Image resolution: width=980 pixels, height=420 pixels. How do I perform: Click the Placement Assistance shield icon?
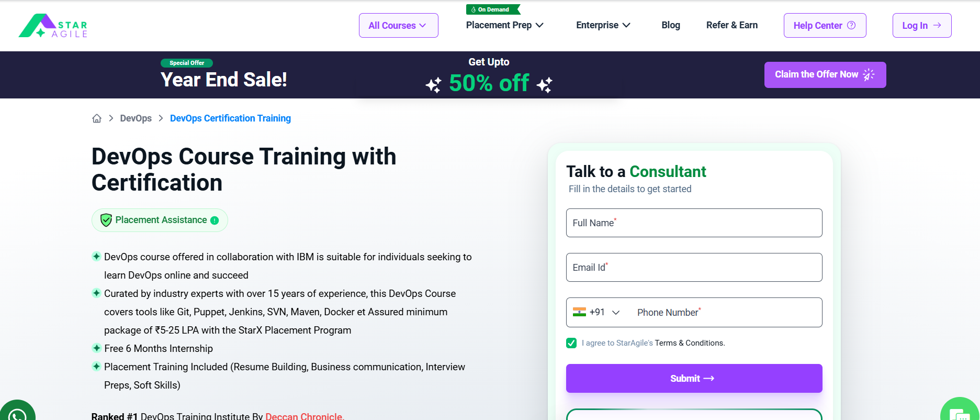pos(106,220)
